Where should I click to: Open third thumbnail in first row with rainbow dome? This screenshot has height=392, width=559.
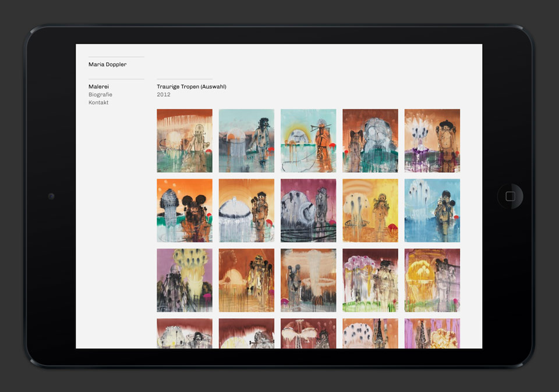coord(309,141)
